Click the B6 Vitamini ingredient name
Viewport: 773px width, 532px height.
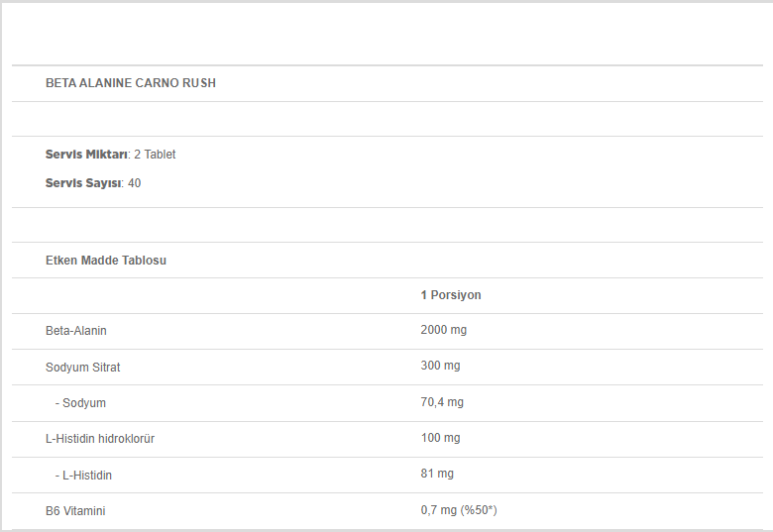75,511
